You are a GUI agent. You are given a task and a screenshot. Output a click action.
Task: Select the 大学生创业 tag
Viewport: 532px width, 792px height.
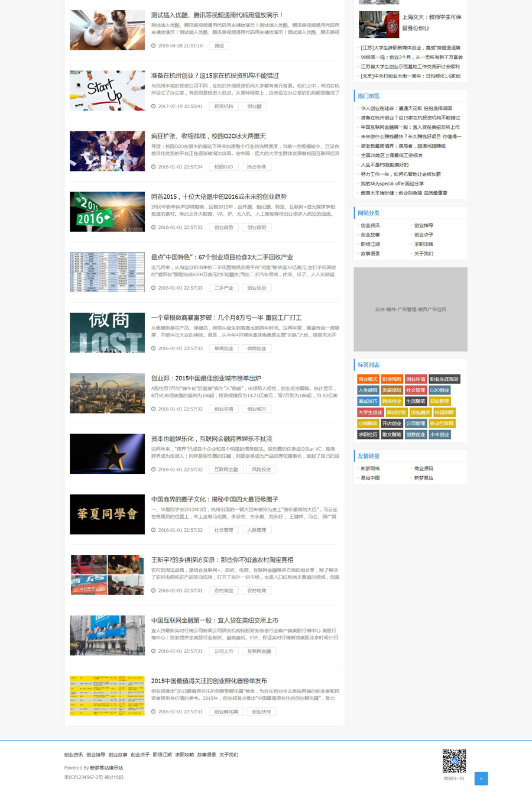tap(370, 412)
